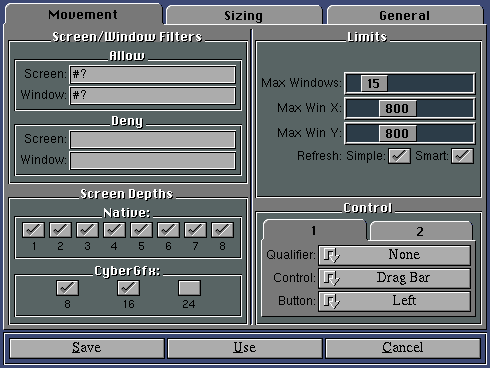
Task: Toggle the Simple refresh checkbox
Action: 399,156
